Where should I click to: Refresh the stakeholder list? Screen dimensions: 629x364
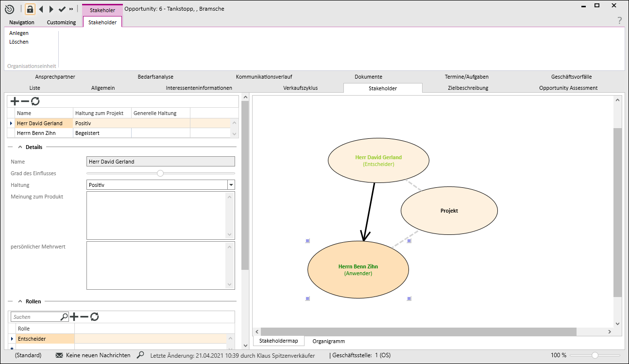point(35,101)
